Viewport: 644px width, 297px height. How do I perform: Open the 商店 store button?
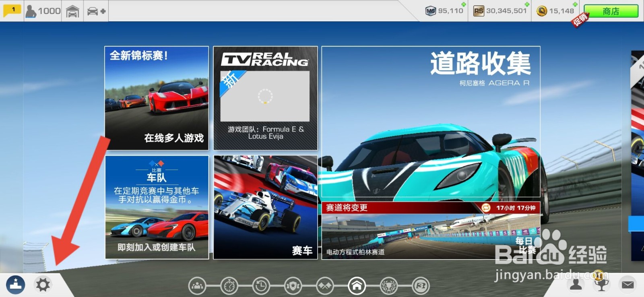(x=611, y=11)
